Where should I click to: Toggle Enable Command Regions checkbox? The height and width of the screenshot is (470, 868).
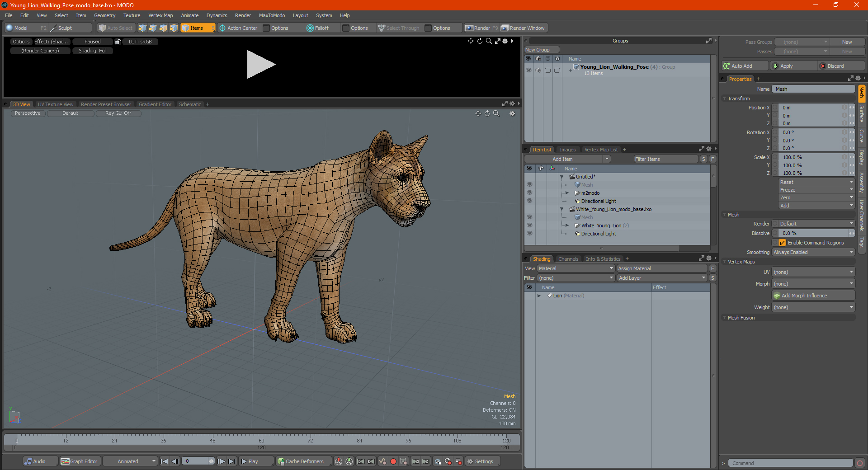coord(783,243)
